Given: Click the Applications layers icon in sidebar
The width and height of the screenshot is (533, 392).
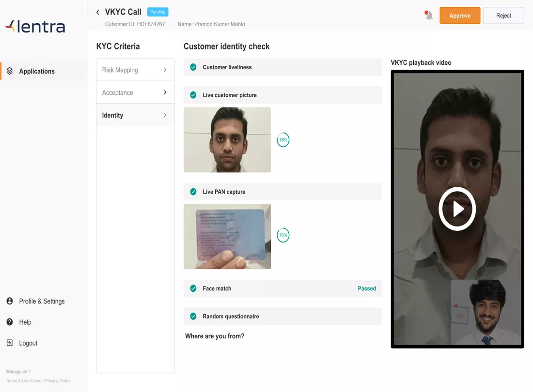Looking at the screenshot, I should point(10,71).
